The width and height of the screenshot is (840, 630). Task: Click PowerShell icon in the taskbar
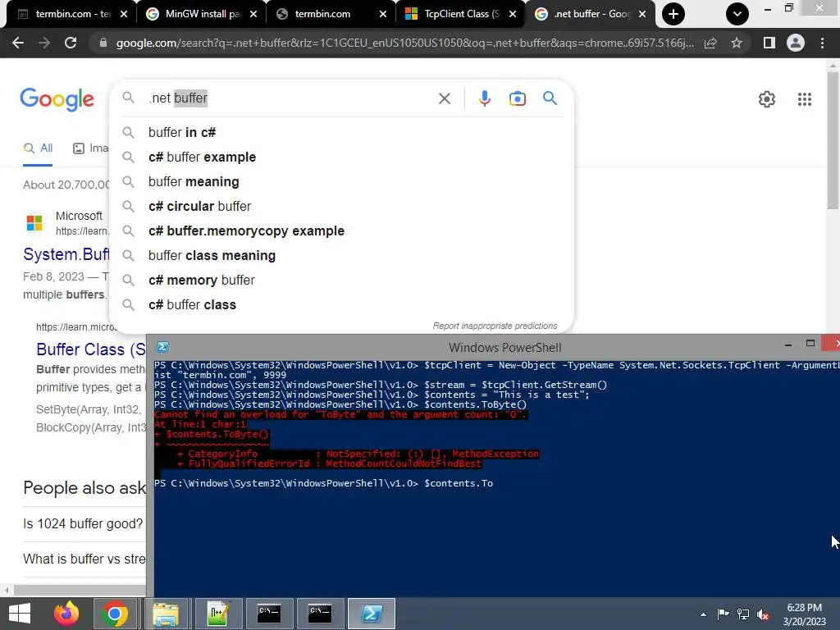pos(372,614)
